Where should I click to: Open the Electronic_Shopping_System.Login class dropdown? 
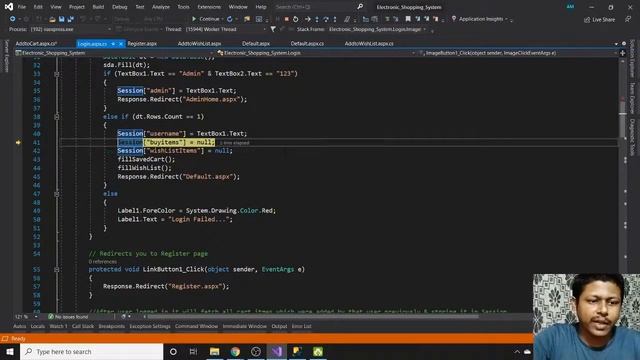pyautogui.click(x=413, y=53)
